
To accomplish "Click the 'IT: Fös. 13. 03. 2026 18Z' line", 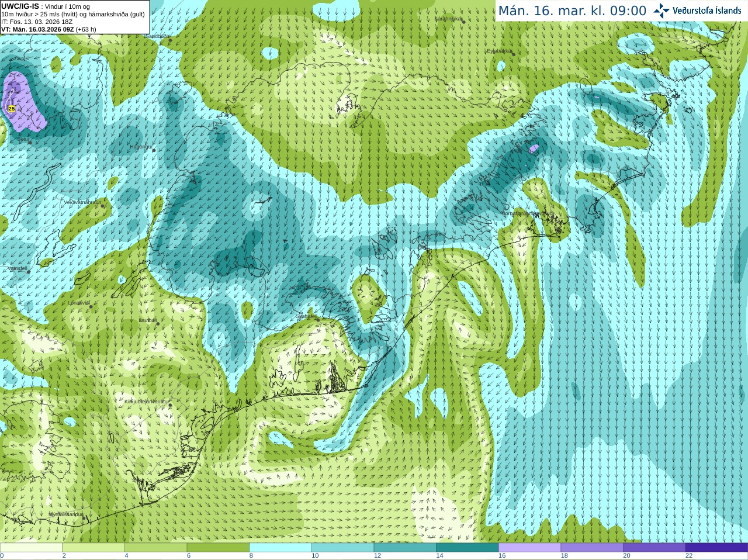I will click(37, 22).
